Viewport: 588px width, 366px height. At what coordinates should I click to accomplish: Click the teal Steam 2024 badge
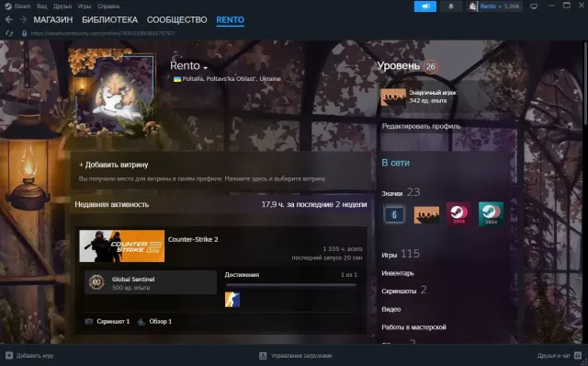491,214
